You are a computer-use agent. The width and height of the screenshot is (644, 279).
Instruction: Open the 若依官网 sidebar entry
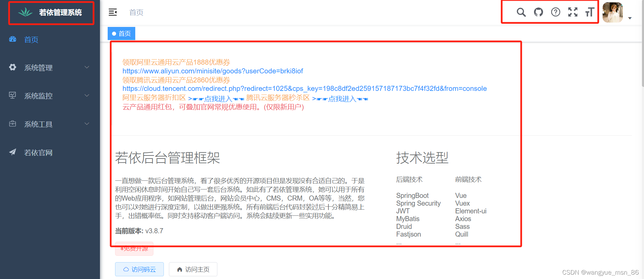pos(50,152)
